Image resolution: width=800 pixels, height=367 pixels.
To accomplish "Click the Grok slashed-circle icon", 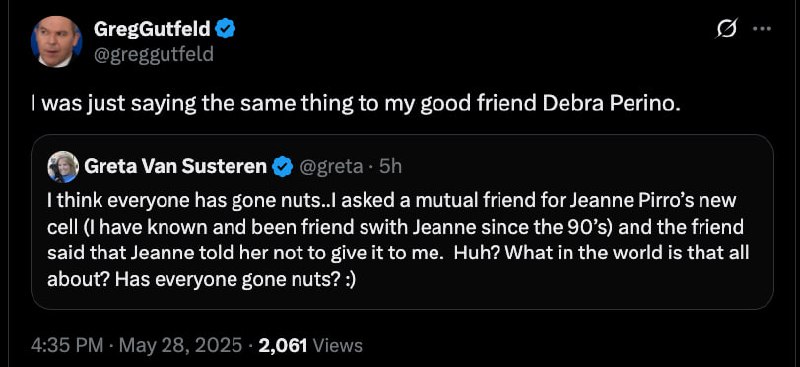I will (x=727, y=30).
